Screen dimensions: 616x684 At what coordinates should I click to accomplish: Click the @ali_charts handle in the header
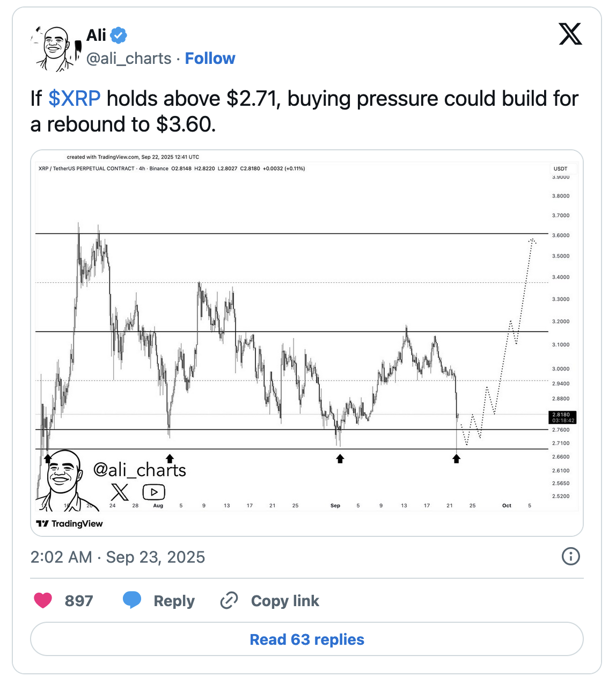click(x=129, y=58)
